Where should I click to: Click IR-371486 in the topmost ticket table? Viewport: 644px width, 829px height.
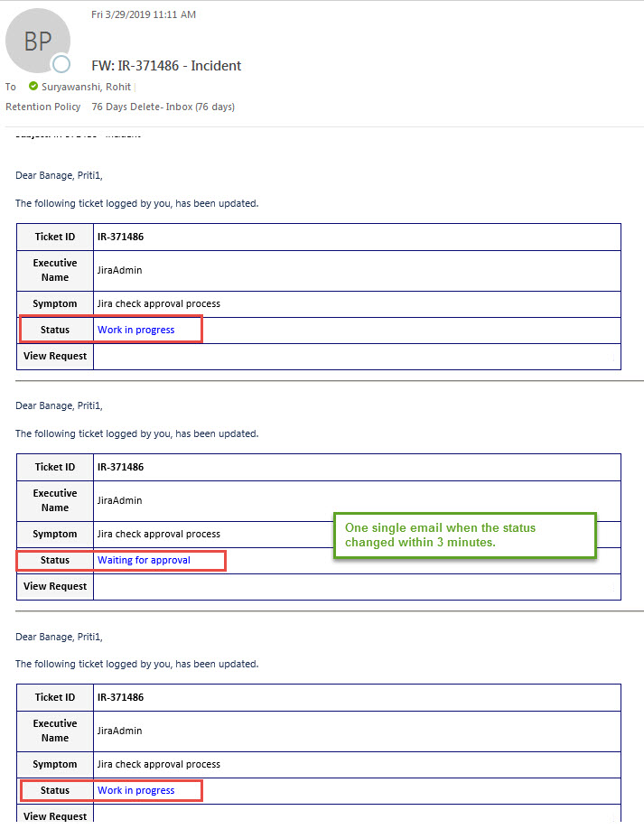pos(120,237)
